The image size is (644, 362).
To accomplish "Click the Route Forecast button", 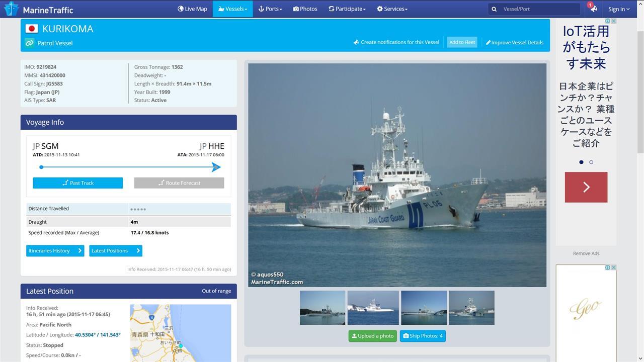I will tap(179, 183).
